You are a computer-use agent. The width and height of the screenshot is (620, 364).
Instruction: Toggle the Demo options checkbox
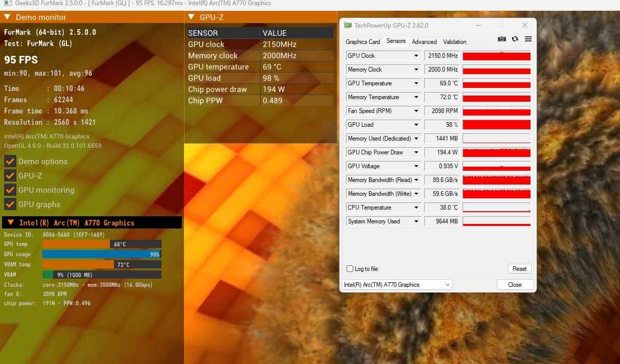[x=10, y=161]
